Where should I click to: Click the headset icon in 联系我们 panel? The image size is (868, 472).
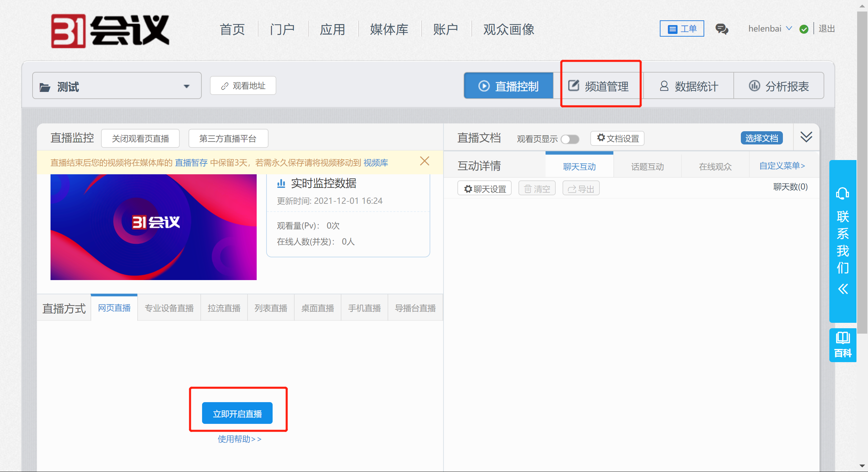click(843, 193)
